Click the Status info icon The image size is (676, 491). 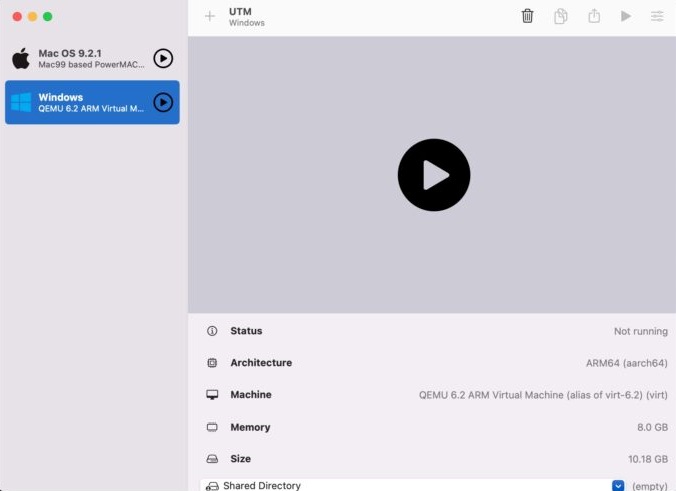212,331
